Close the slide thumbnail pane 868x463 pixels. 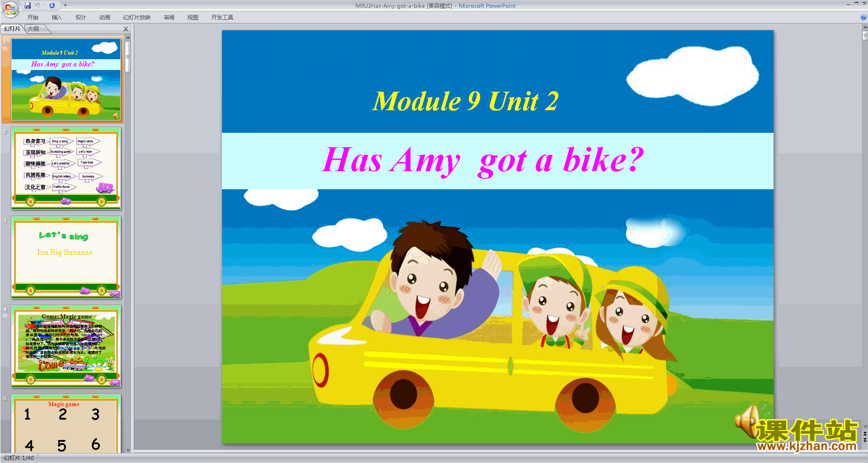tap(126, 29)
